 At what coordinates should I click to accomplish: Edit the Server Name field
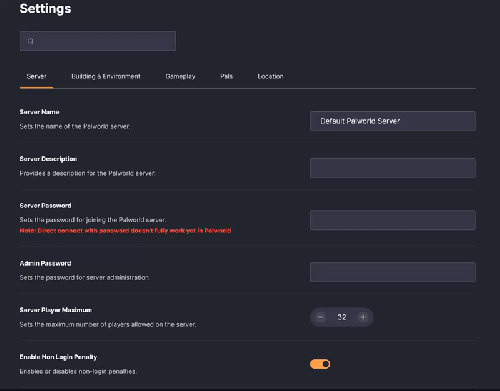[393, 121]
